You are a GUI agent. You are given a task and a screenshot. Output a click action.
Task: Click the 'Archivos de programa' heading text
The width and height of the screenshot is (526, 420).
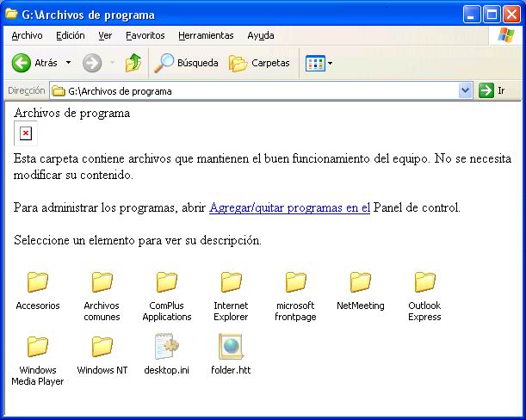71,113
